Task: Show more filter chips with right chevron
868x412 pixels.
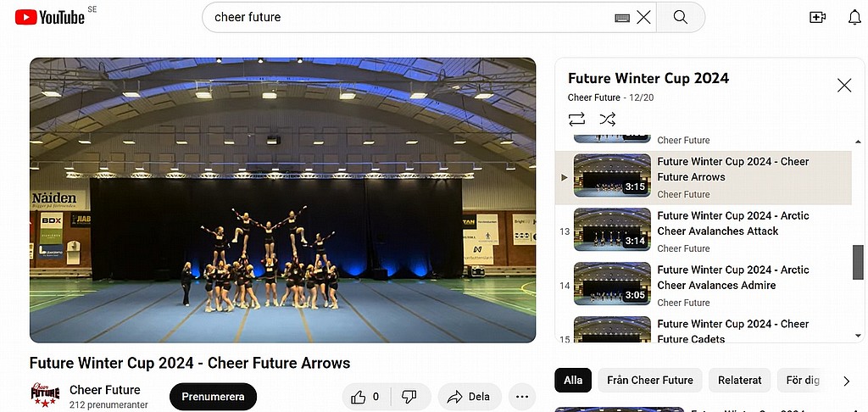Action: 846,381
